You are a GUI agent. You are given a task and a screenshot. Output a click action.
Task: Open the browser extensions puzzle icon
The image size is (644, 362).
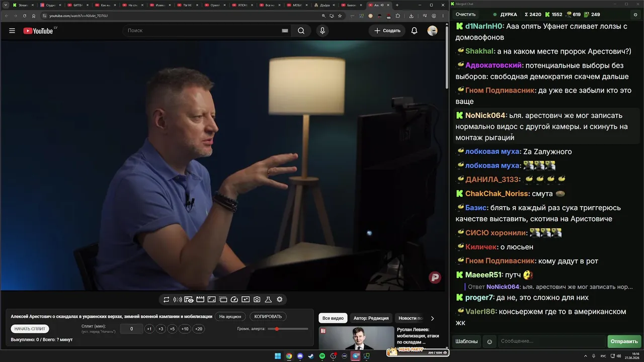coord(398,16)
